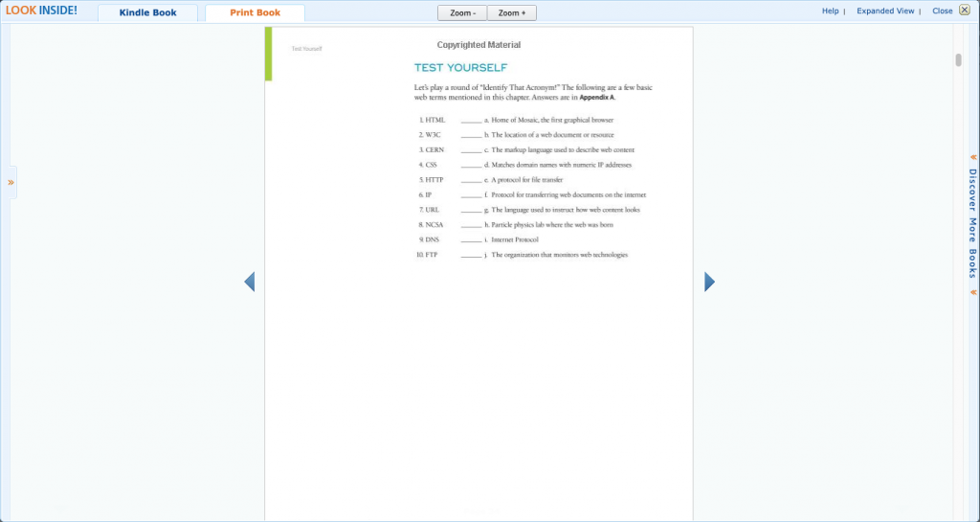The image size is (980, 522).
Task: Click the Copyrighted Material page header
Action: pos(479,45)
